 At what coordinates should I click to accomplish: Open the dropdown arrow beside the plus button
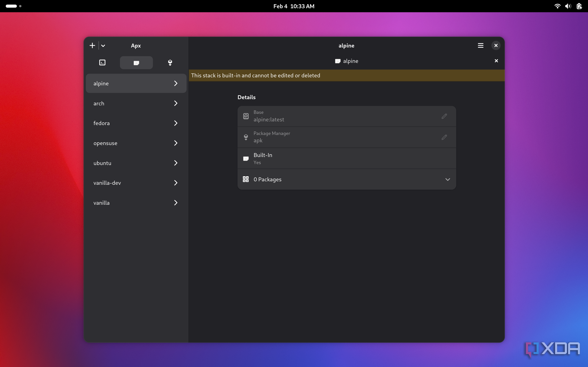[103, 46]
